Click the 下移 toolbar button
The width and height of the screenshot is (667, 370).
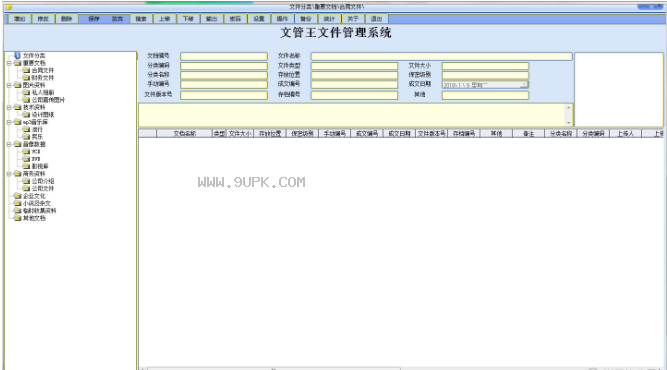(x=188, y=19)
